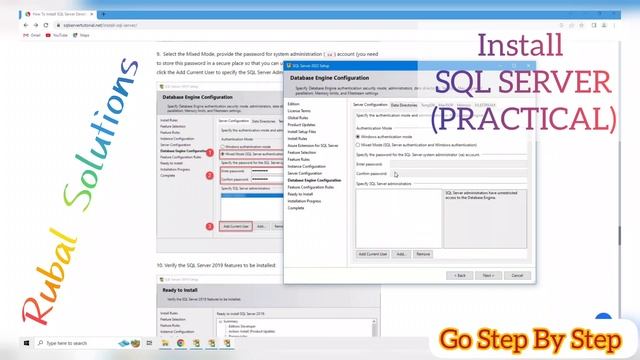Viewport: 640px width, 360px height.
Task: Click the Enter password field
Action: 458,164
